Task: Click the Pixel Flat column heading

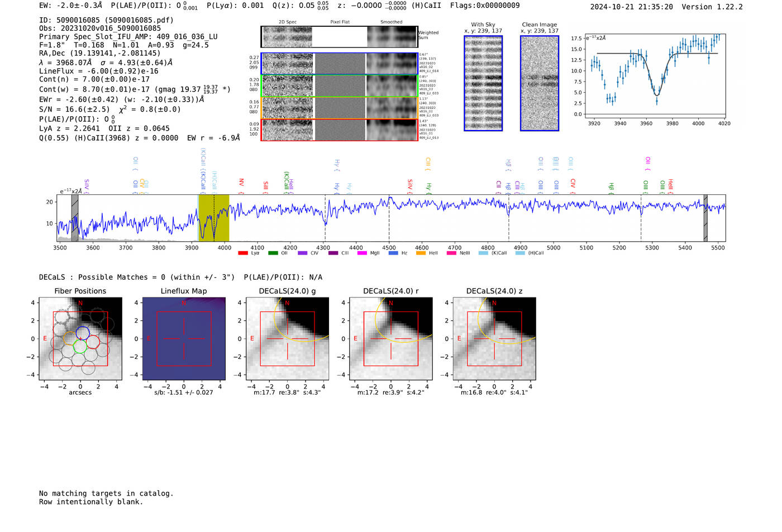Action: pyautogui.click(x=340, y=22)
